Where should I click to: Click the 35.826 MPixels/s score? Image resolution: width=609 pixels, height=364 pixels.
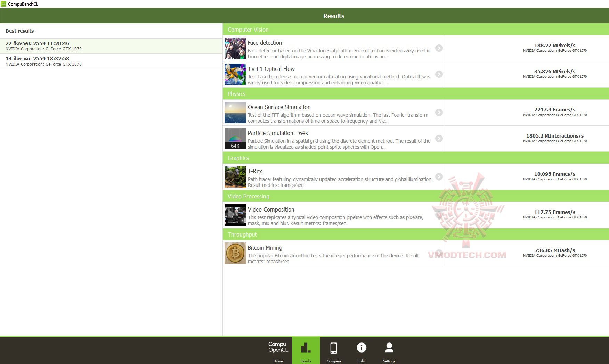(555, 72)
